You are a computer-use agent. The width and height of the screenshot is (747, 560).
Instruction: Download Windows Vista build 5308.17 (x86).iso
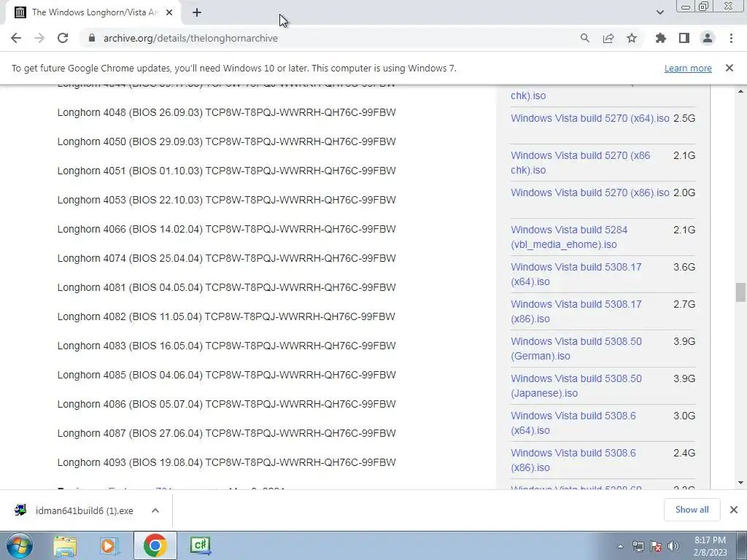click(576, 311)
